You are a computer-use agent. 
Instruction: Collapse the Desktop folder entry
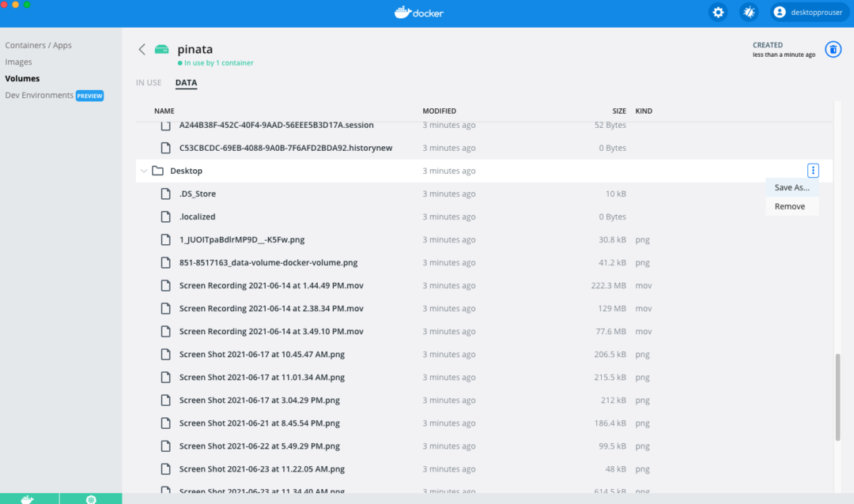[x=144, y=170]
